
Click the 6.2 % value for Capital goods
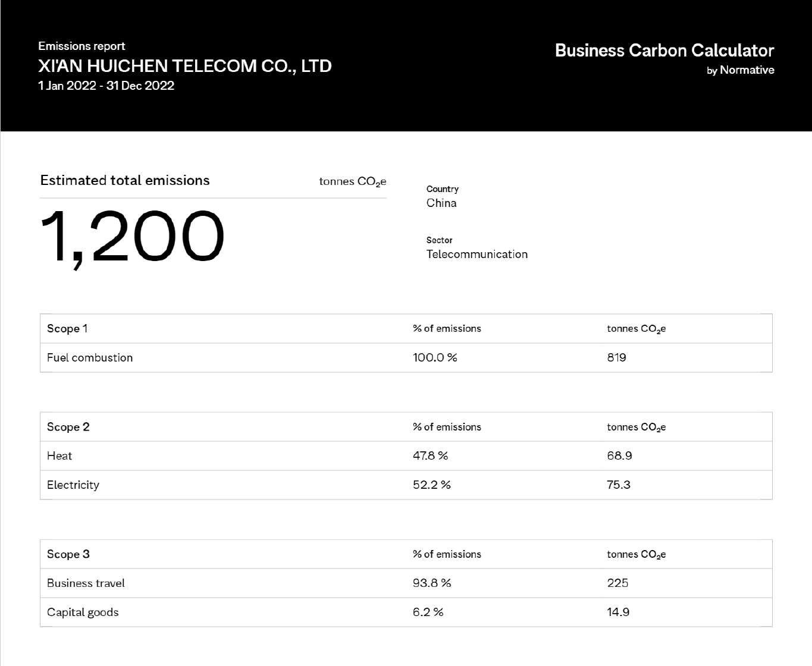click(x=428, y=612)
